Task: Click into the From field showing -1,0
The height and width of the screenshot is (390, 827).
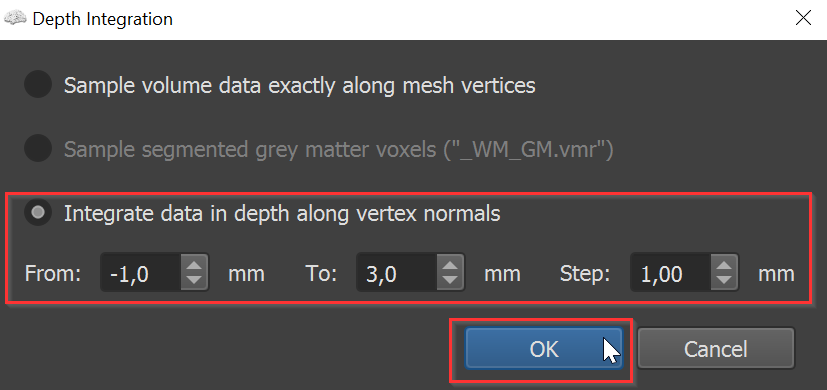Action: coord(141,273)
